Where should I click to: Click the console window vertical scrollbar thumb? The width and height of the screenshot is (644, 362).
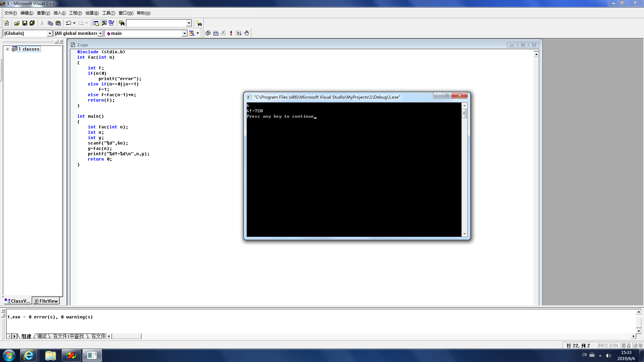(465, 114)
